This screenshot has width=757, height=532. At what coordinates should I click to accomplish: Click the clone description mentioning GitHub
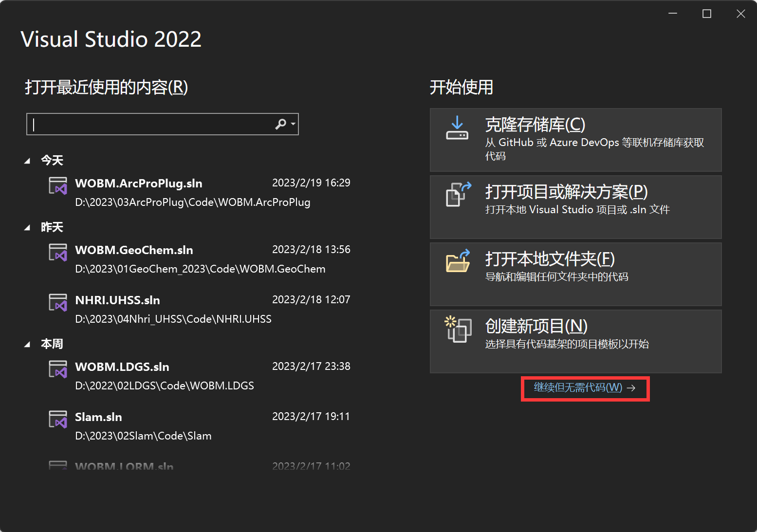(x=594, y=149)
